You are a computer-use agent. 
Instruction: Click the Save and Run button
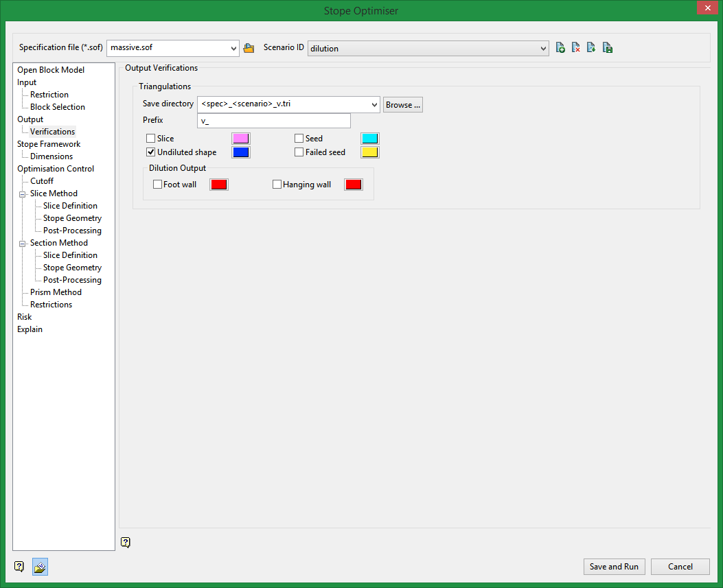(x=614, y=567)
